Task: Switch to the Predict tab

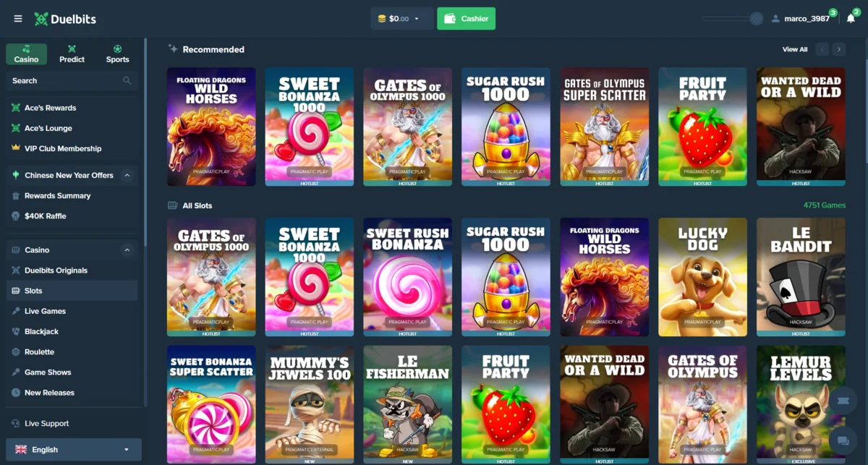Action: pyautogui.click(x=72, y=54)
